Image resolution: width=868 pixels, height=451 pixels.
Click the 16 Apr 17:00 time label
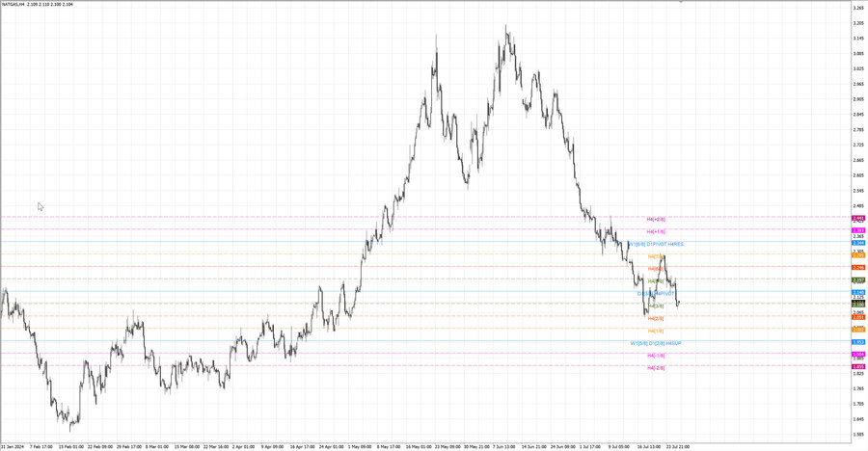point(303,446)
